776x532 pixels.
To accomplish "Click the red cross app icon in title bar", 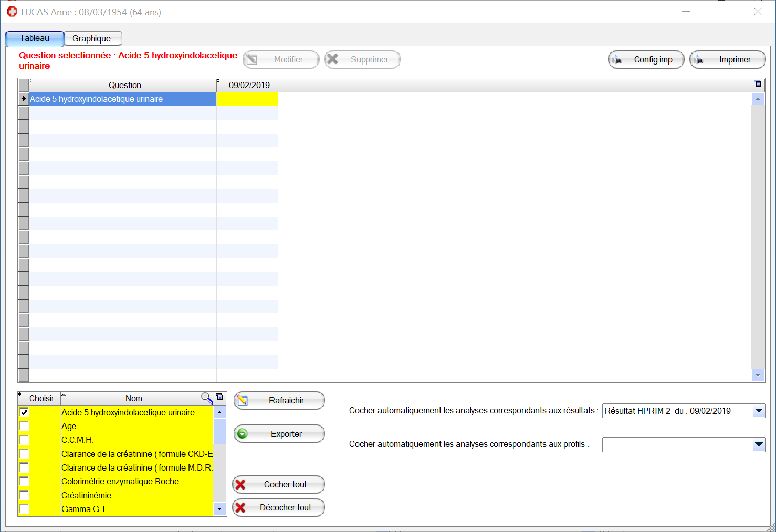I will (x=12, y=12).
